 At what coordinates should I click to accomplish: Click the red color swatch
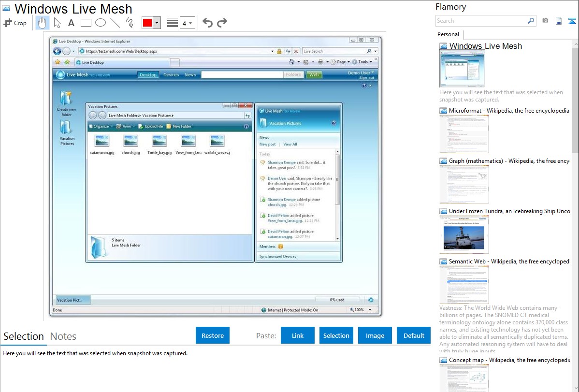147,23
